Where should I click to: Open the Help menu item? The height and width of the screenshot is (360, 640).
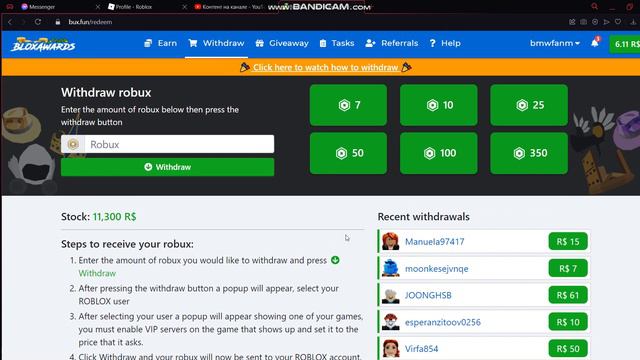(445, 43)
